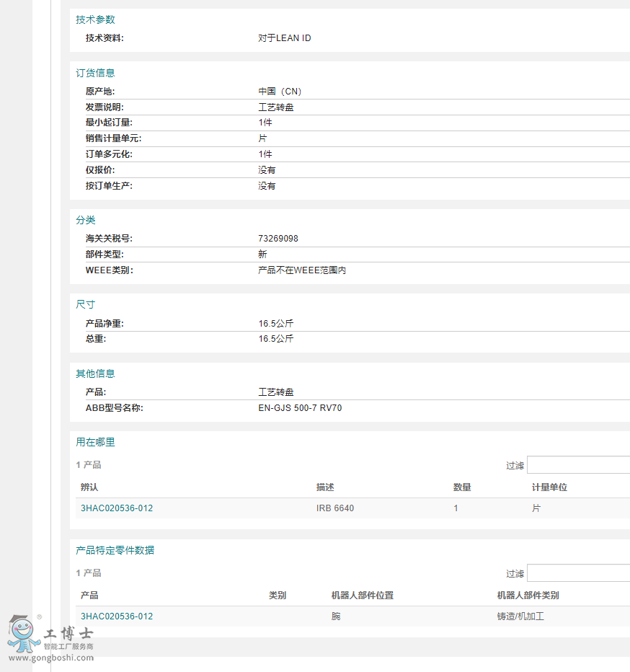Select the 铸造/机加工 cell
Image resolution: width=630 pixels, height=672 pixels.
point(520,616)
